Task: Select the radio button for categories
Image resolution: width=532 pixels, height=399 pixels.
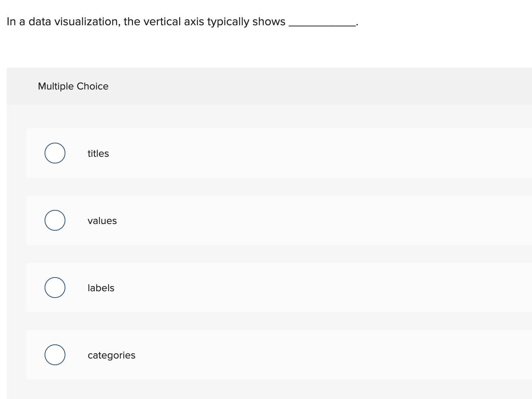Action: pos(55,354)
